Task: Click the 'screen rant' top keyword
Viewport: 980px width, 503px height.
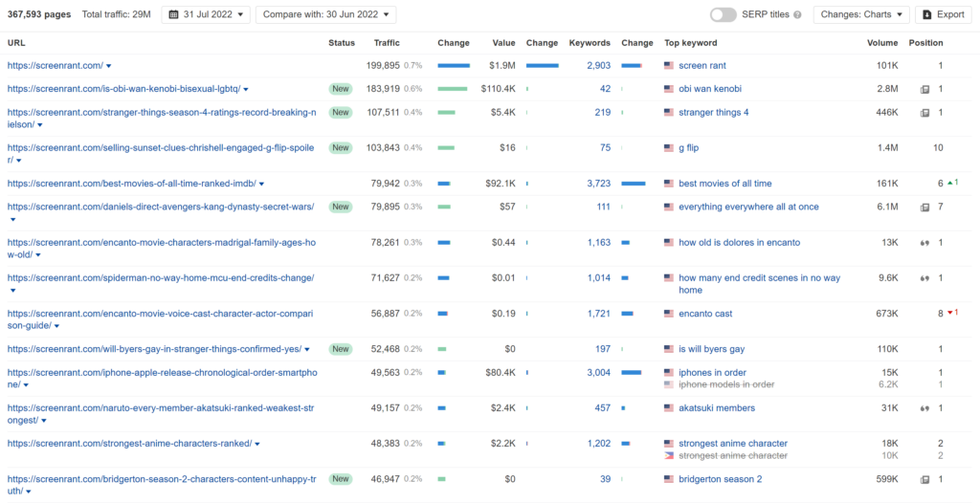Action: (702, 66)
